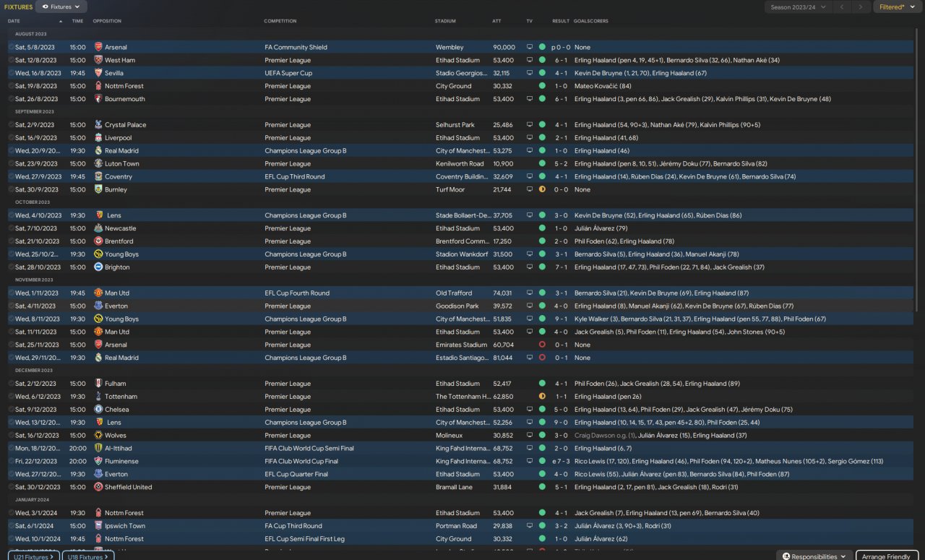Click the Brighton club badge
Image resolution: width=925 pixels, height=560 pixels.
pyautogui.click(x=98, y=267)
